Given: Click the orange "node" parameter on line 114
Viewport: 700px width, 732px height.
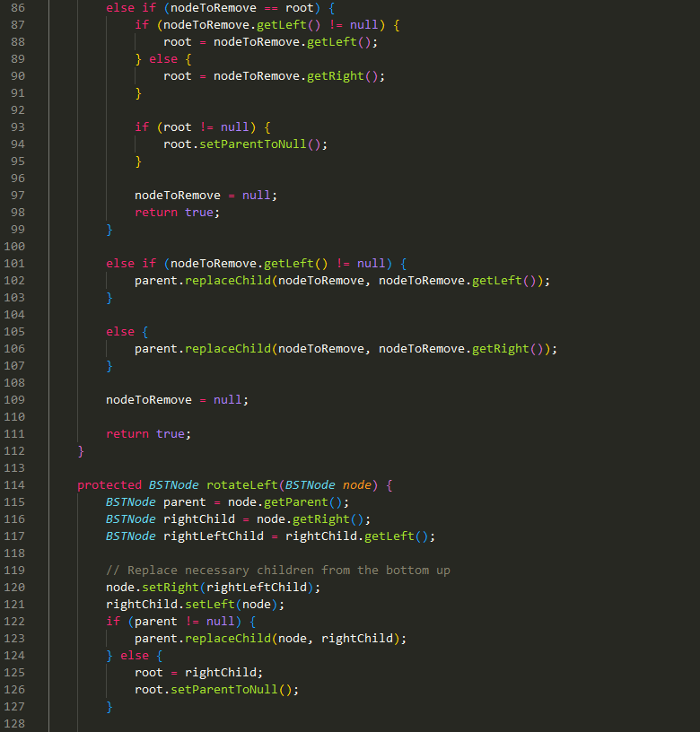Looking at the screenshot, I should [x=357, y=485].
